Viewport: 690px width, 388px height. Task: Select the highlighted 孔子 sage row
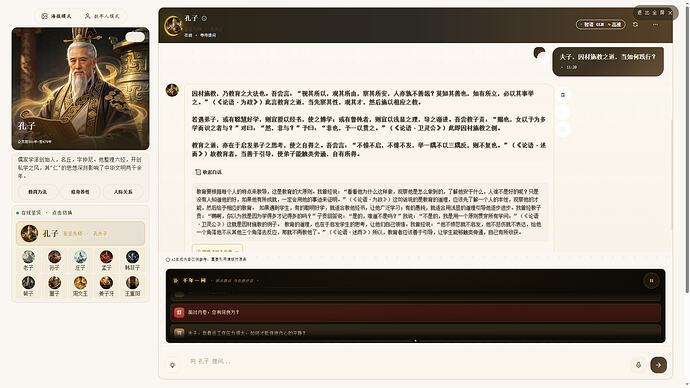[x=81, y=233]
